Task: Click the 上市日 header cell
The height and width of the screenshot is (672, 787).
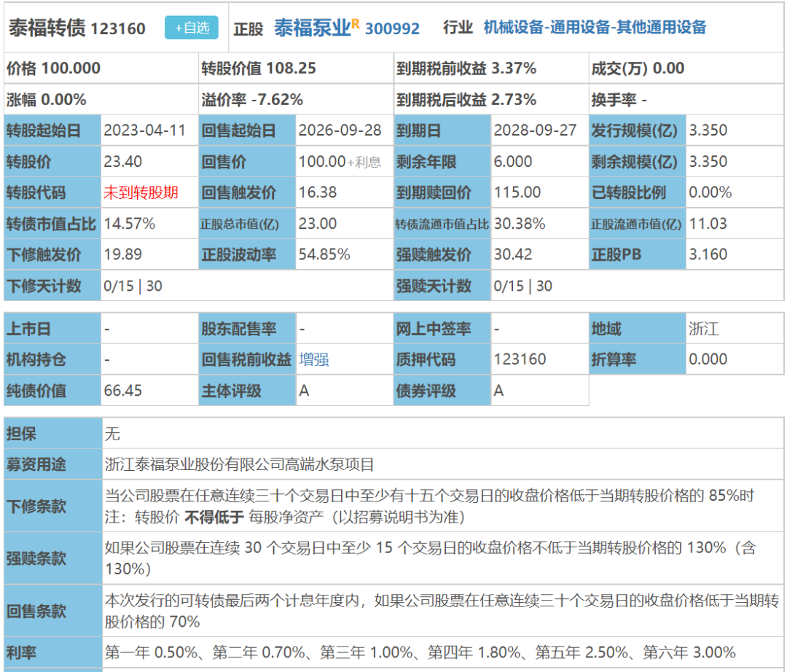Action: pos(52,329)
